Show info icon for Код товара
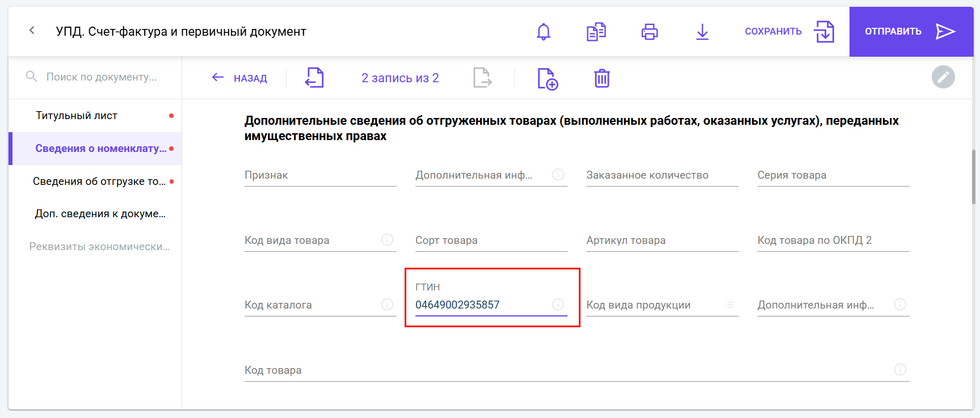The height and width of the screenshot is (418, 980). [x=900, y=370]
